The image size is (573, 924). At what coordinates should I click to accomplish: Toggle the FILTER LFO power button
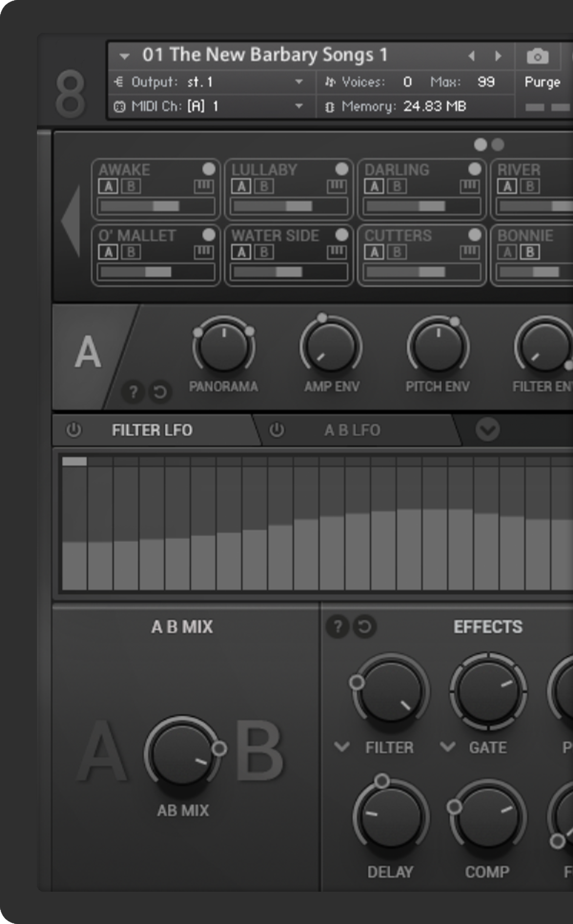click(74, 430)
